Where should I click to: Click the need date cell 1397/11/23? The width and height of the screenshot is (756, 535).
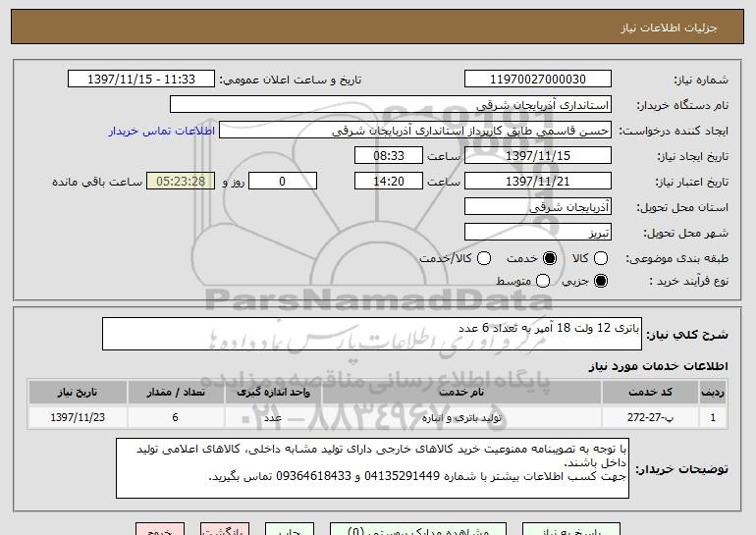coord(78,417)
